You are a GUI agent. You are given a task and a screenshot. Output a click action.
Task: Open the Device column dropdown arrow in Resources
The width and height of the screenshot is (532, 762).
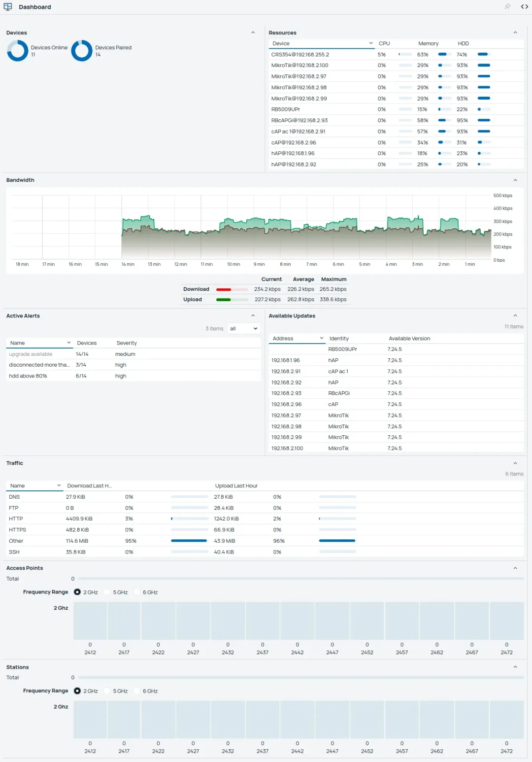[x=371, y=43]
